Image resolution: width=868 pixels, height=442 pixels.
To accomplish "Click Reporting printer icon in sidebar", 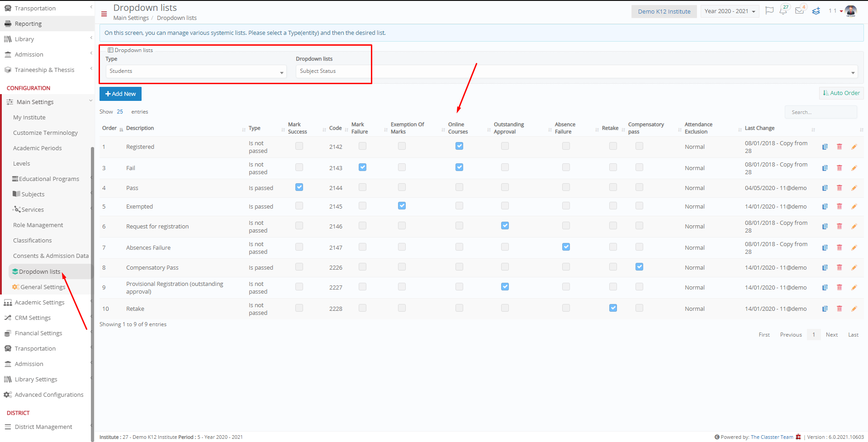I will coord(8,24).
